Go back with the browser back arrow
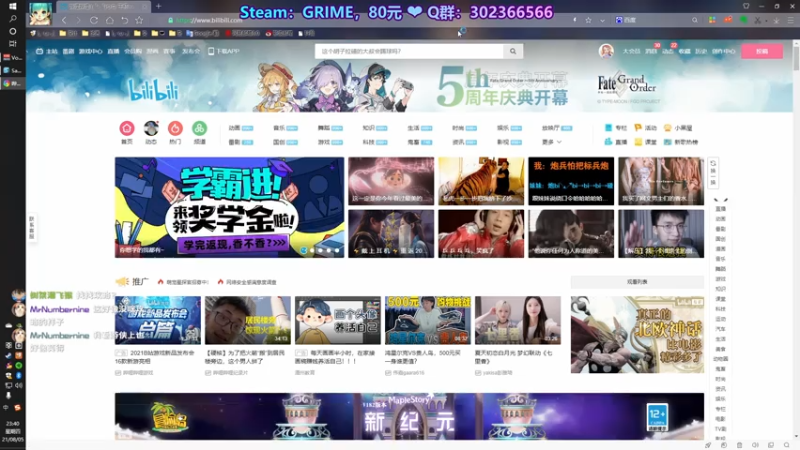 tap(64, 20)
